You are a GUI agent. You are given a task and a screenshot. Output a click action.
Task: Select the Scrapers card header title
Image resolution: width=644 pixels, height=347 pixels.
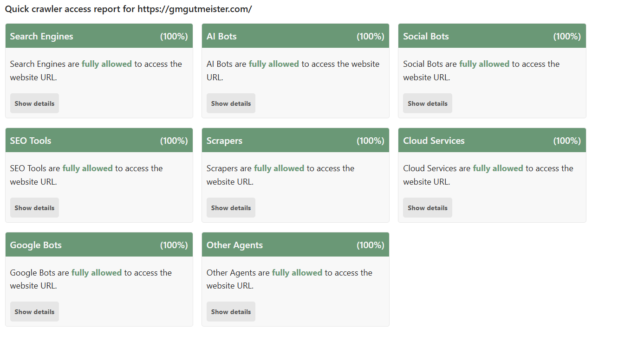[224, 141]
